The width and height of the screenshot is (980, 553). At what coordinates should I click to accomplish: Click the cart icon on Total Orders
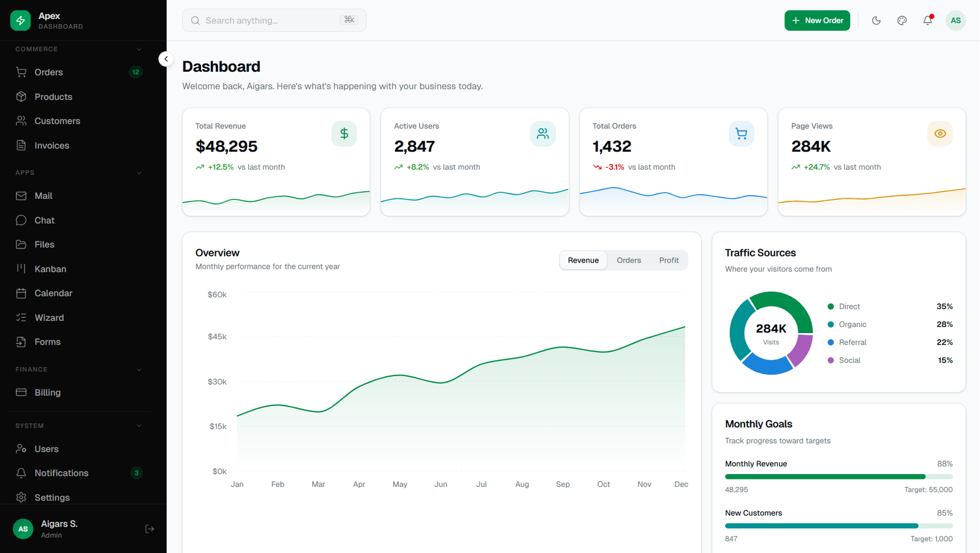(x=742, y=134)
